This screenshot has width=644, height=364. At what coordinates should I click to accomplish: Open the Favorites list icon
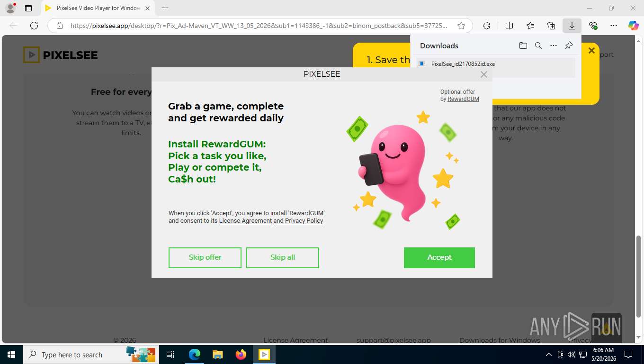530,26
